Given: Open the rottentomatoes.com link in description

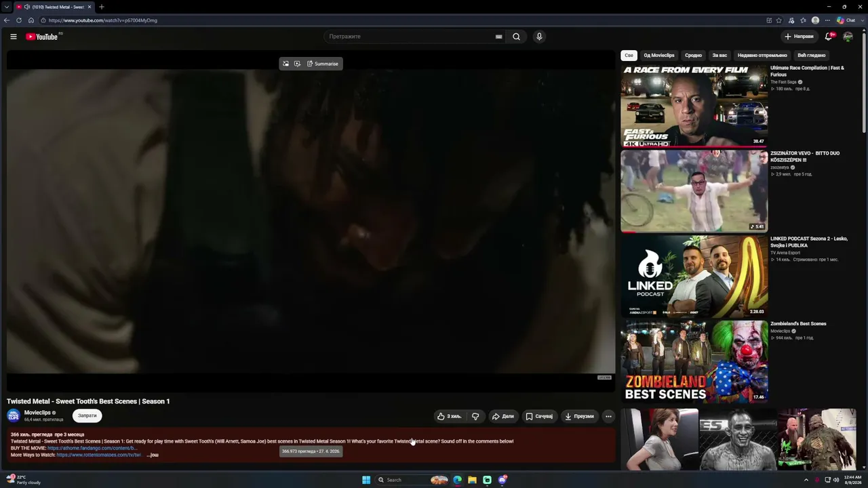Looking at the screenshot, I should coord(99,455).
